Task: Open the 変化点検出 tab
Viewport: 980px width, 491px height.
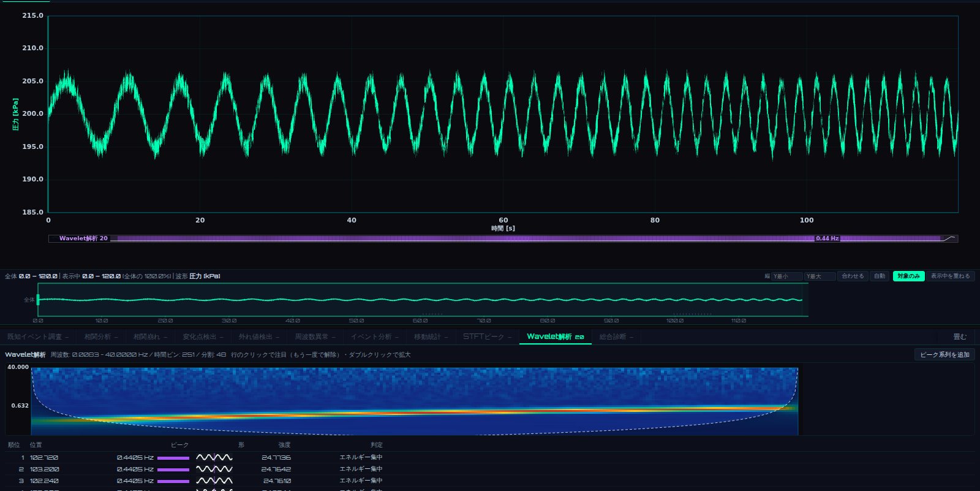Action: [x=203, y=337]
